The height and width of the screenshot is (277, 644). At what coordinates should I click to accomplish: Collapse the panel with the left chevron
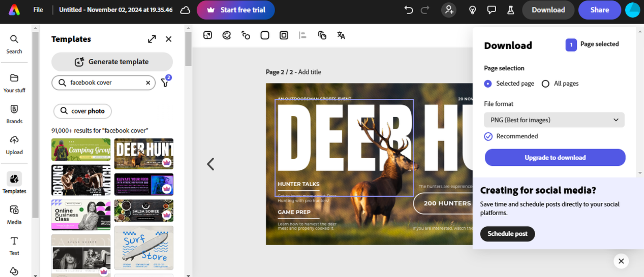click(x=211, y=164)
